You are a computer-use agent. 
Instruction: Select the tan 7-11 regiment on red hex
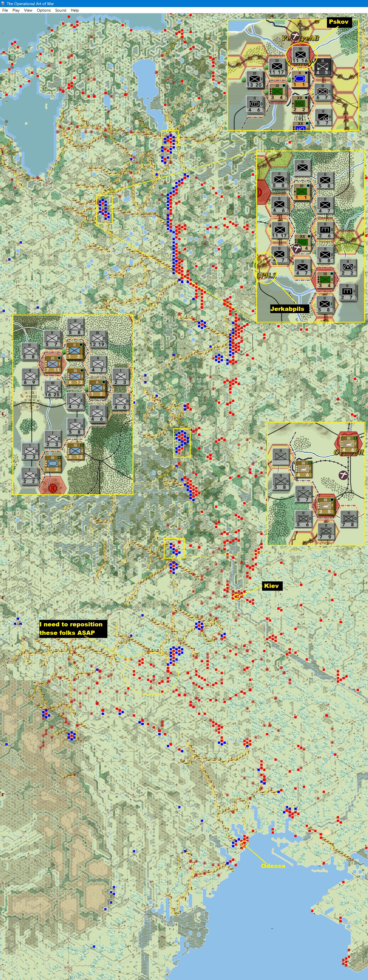coord(53,364)
